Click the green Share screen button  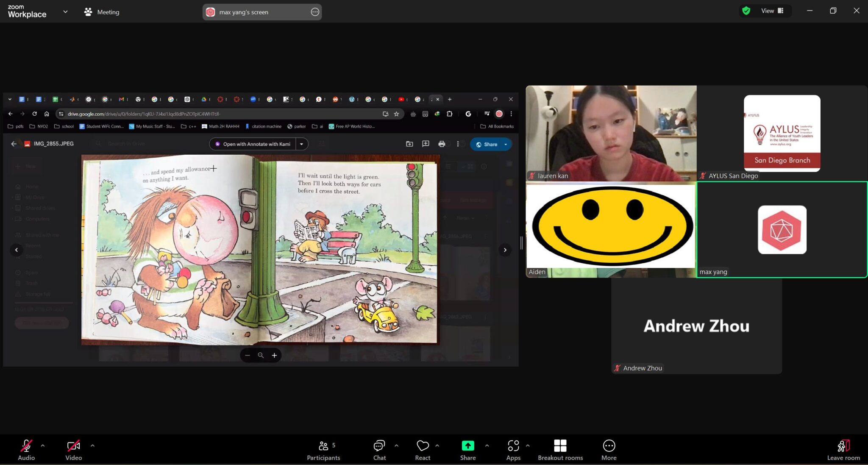[x=468, y=450]
